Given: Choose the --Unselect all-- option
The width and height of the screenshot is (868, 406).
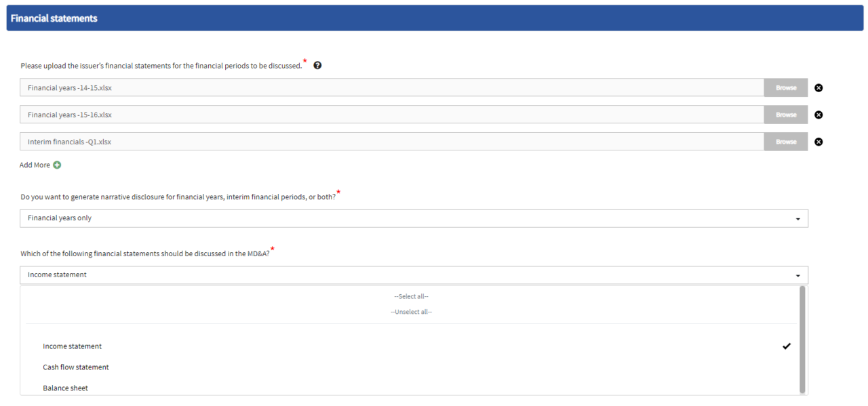Looking at the screenshot, I should point(412,312).
